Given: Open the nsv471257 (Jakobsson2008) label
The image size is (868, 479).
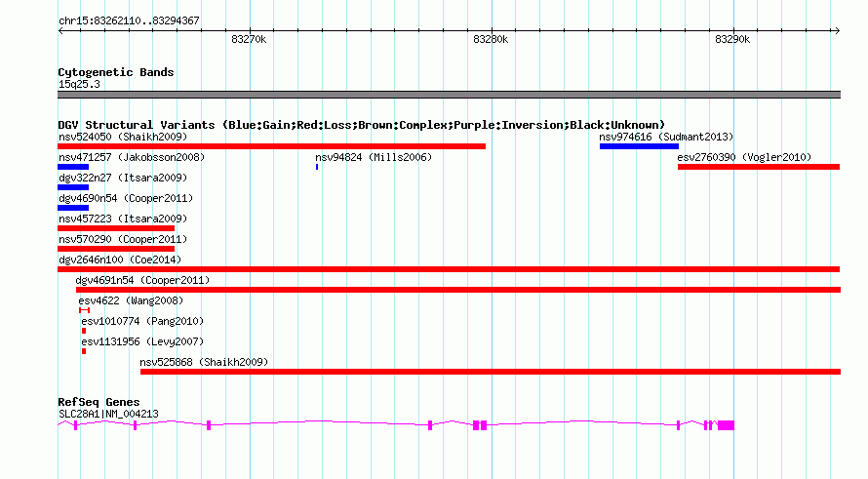Looking at the screenshot, I should (132, 157).
